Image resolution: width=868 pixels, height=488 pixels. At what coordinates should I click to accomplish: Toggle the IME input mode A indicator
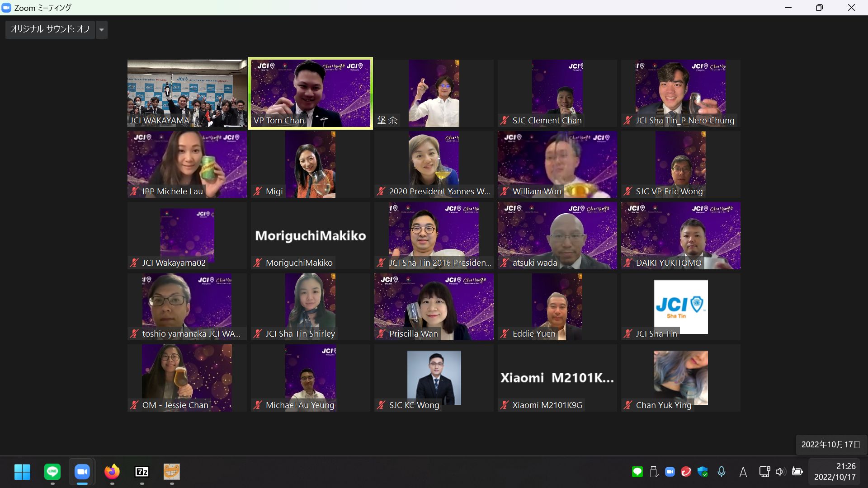click(x=743, y=472)
